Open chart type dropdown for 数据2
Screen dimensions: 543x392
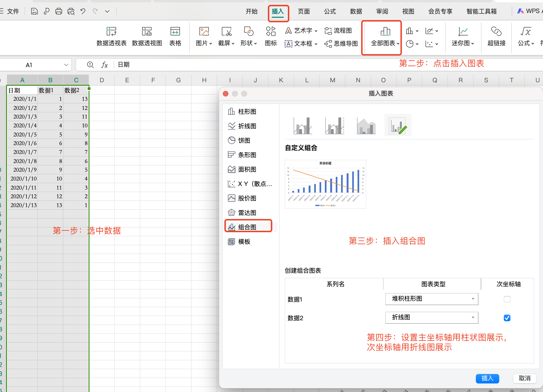[x=473, y=317]
